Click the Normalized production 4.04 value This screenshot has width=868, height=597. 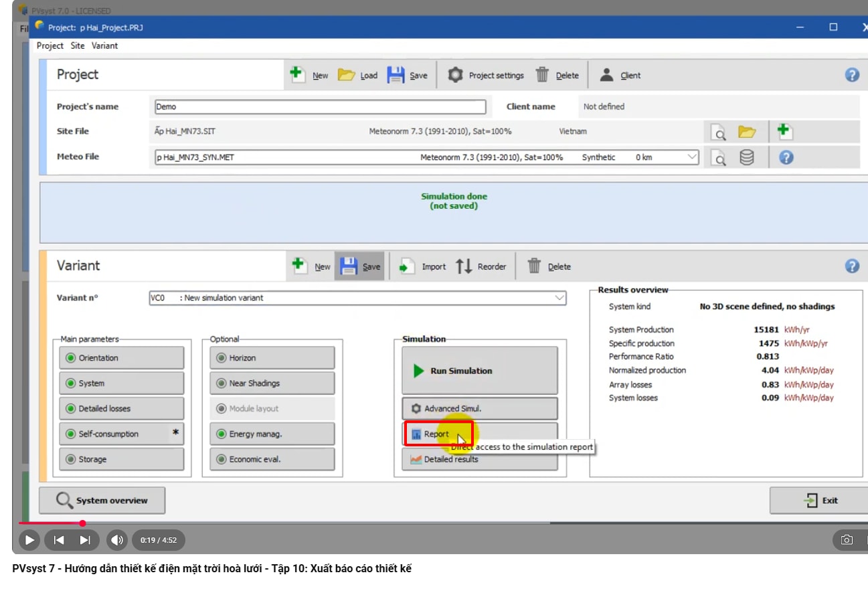770,370
